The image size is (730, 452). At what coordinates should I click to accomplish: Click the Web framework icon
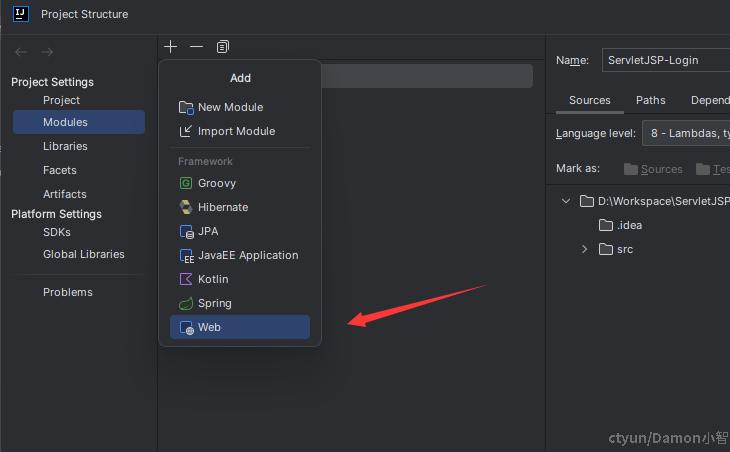coord(186,328)
